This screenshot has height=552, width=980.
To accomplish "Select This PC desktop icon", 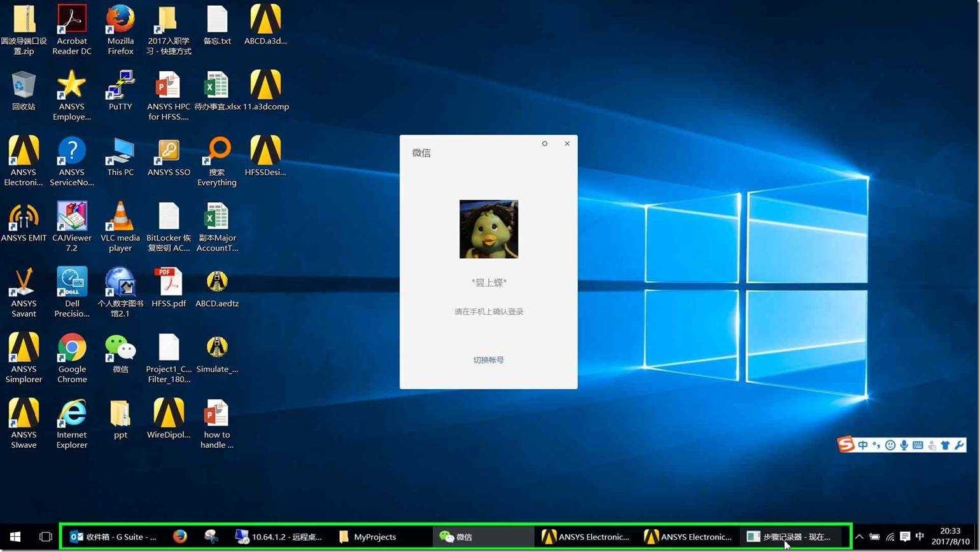I will pyautogui.click(x=120, y=156).
